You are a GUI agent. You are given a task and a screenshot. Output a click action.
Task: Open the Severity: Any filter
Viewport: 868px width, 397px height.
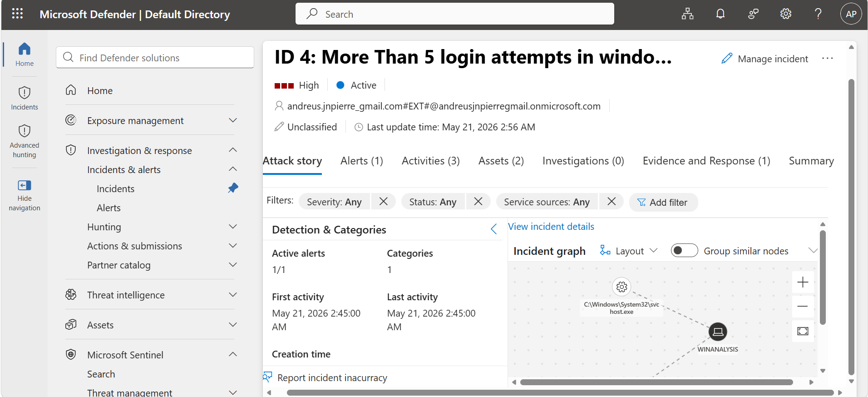point(334,202)
